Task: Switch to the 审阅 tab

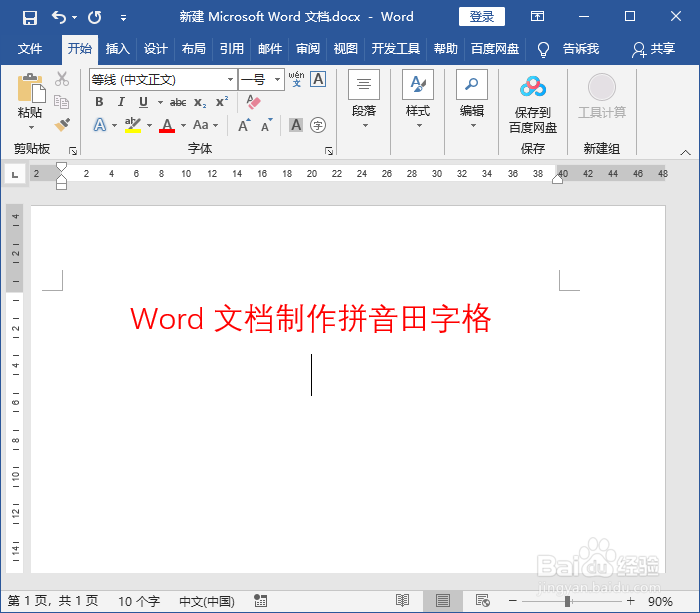Action: pos(308,49)
